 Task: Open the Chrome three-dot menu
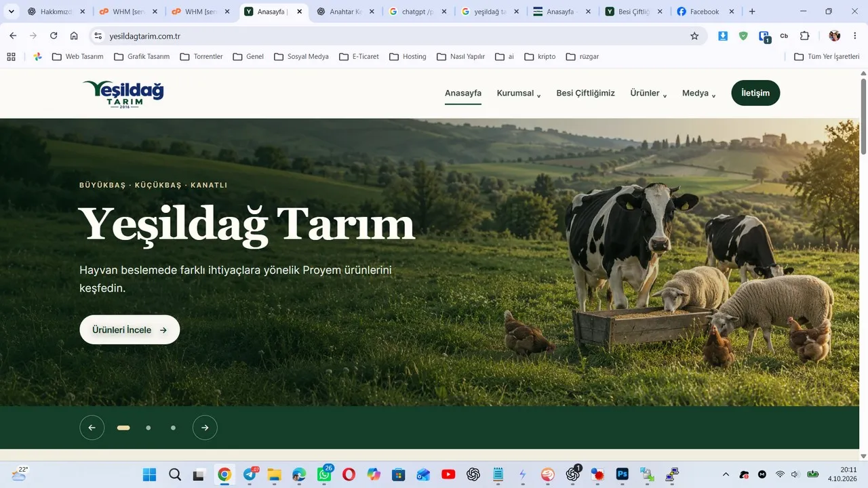854,36
